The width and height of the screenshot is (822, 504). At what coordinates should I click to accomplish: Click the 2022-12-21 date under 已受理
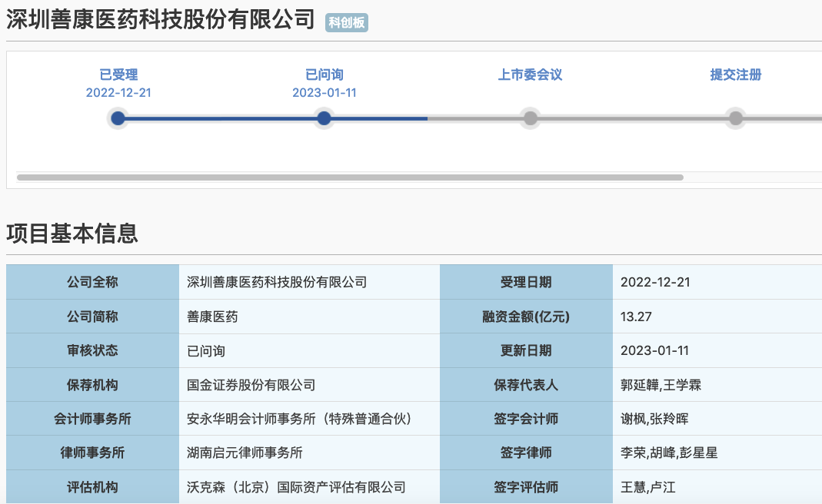pos(118,93)
